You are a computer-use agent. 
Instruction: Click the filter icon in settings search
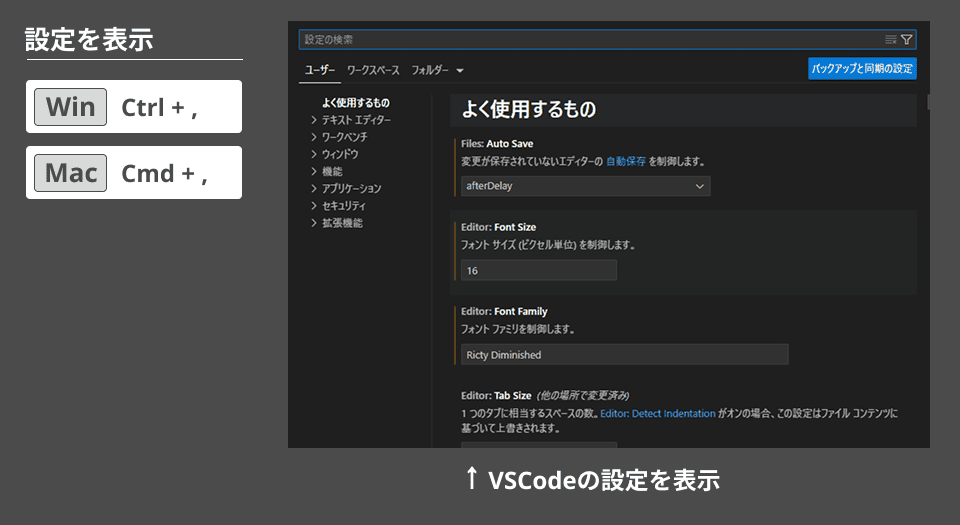(x=907, y=40)
